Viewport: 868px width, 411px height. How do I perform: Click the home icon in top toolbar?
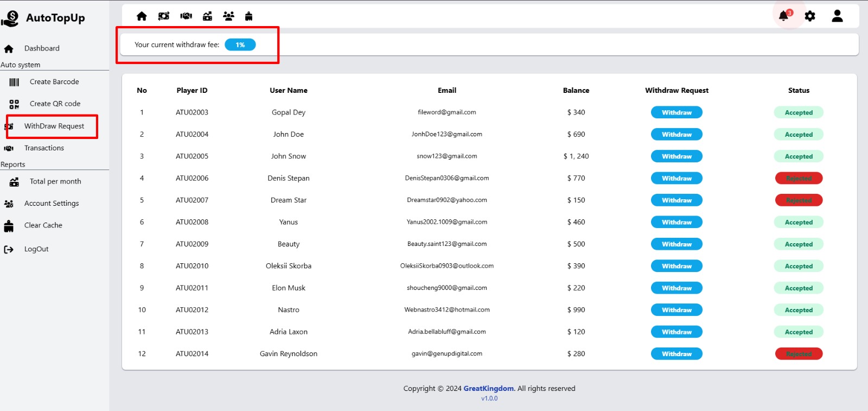click(x=142, y=16)
